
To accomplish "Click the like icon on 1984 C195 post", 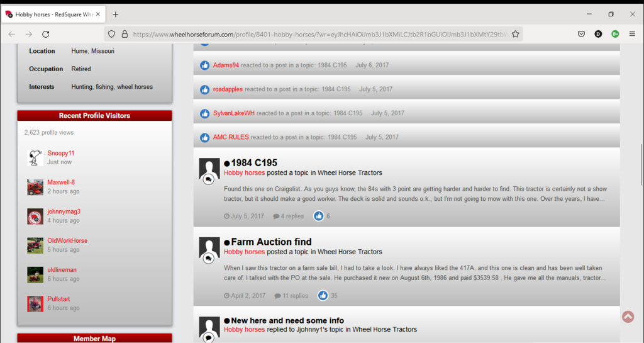I will 319,216.
